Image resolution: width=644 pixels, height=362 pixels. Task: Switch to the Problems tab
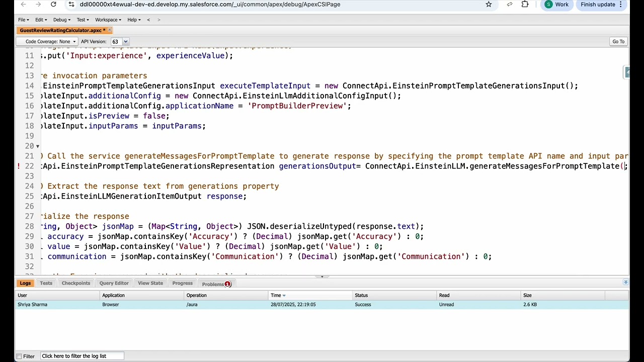point(216,284)
